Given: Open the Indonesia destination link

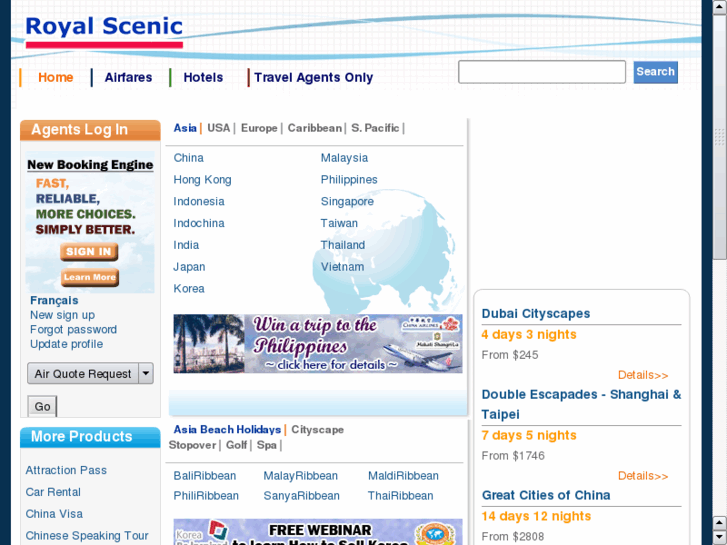Looking at the screenshot, I should coord(199,201).
